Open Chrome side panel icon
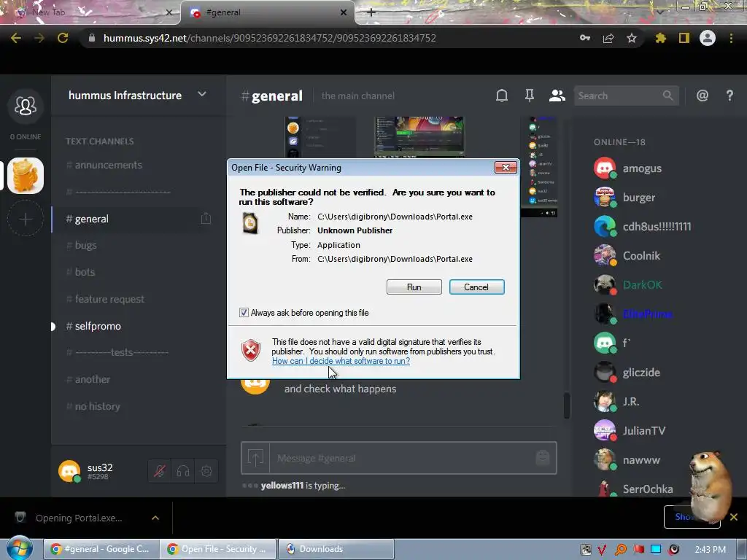This screenshot has height=560, width=747. pyautogui.click(x=684, y=38)
